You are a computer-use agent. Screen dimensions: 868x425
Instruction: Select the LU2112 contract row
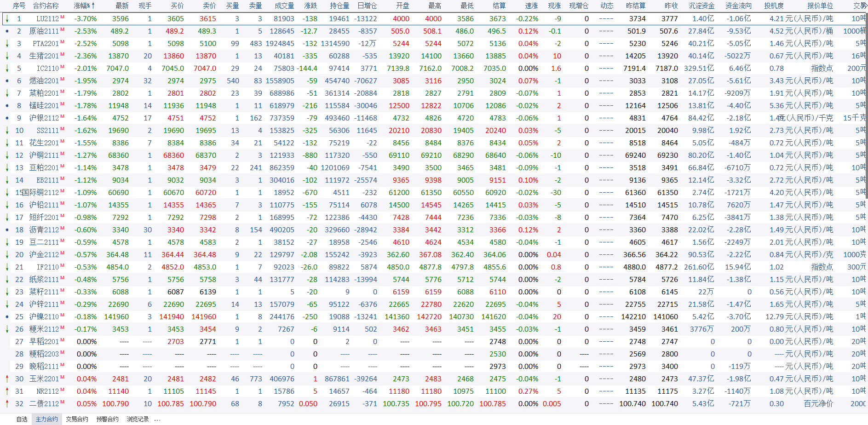[434, 19]
